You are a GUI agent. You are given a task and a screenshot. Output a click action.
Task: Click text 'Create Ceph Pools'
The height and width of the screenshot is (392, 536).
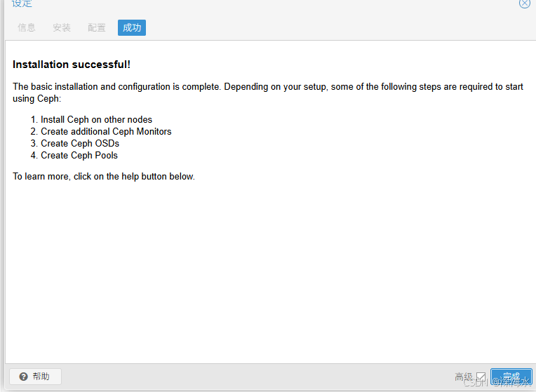[x=79, y=156]
